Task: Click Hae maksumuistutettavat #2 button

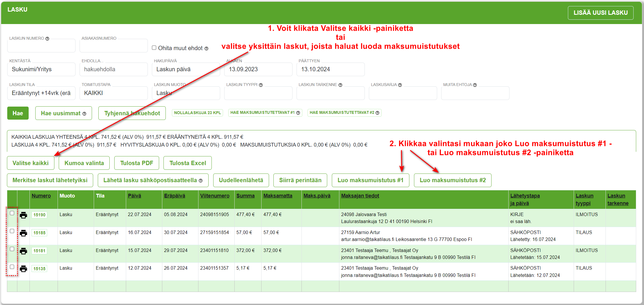Action: [x=345, y=113]
